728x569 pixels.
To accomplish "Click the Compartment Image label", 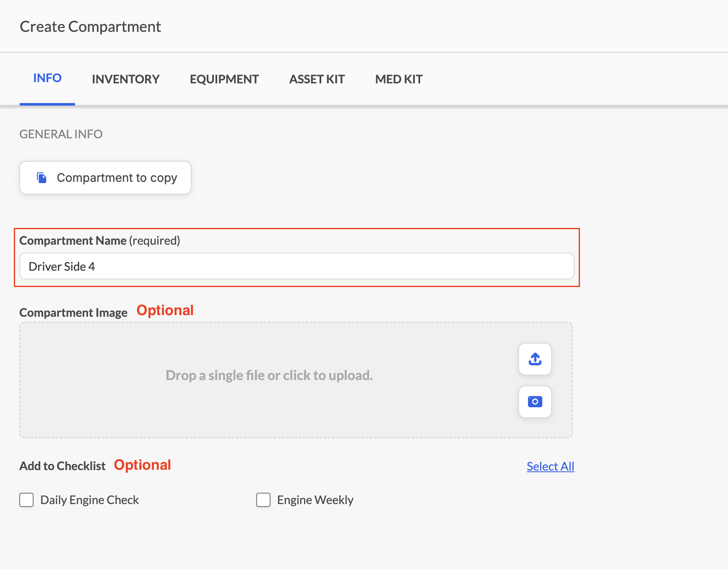I will (73, 313).
